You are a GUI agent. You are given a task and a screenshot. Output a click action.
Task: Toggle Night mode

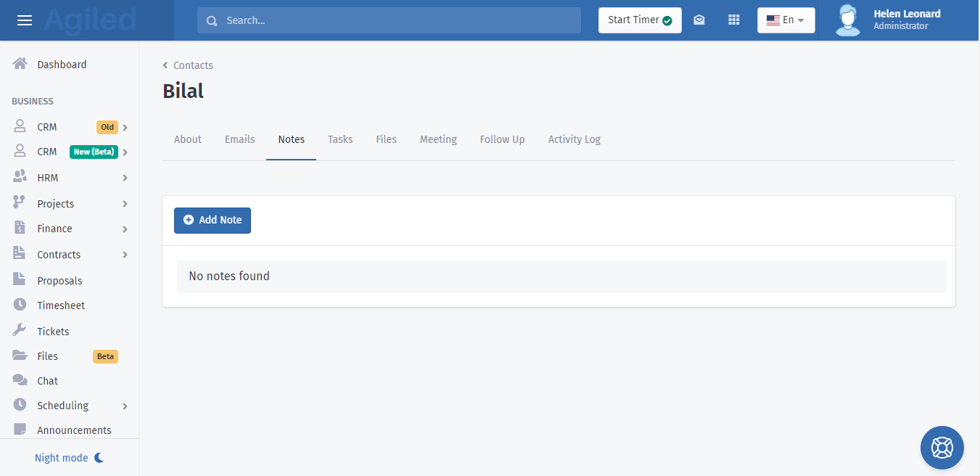pyautogui.click(x=69, y=458)
